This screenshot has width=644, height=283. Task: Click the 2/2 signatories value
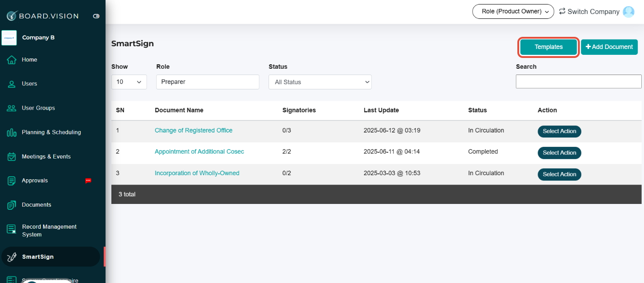pos(287,152)
